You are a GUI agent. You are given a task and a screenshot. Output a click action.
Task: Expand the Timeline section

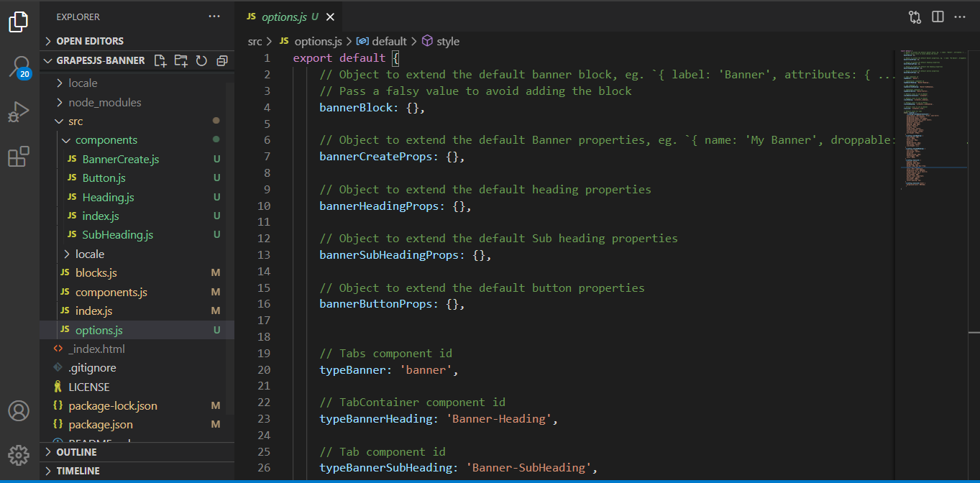[137, 471]
